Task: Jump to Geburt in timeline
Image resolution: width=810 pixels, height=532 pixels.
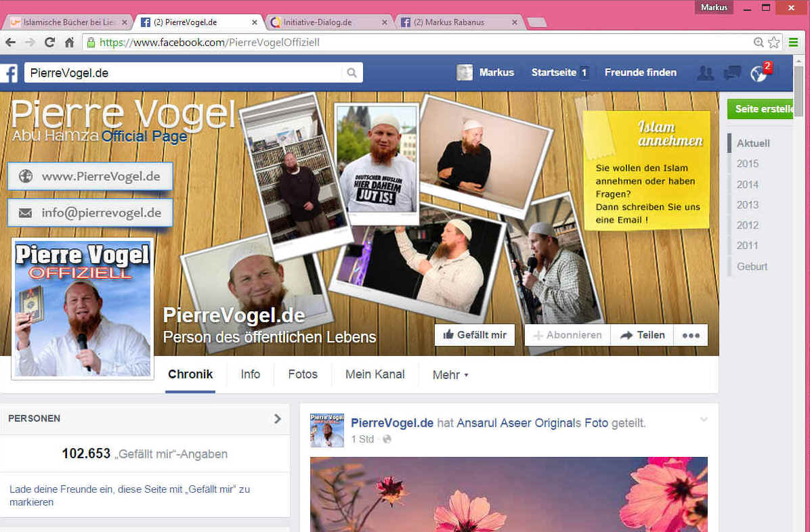Action: coord(752,267)
